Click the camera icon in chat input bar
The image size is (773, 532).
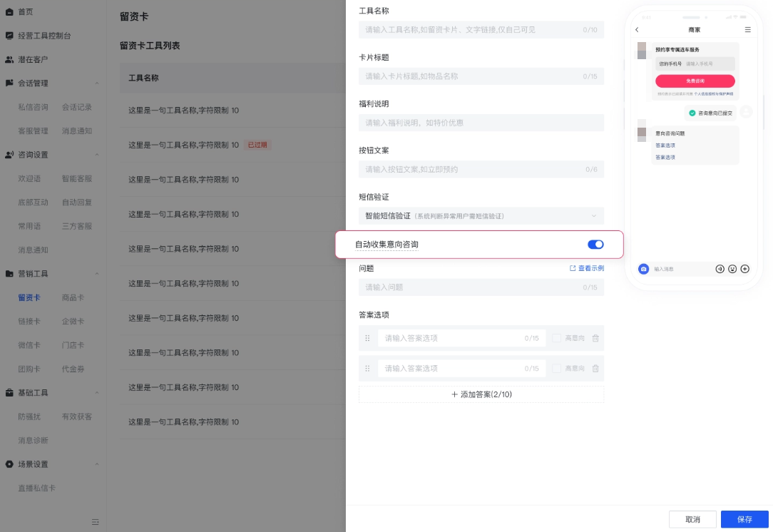pos(644,269)
